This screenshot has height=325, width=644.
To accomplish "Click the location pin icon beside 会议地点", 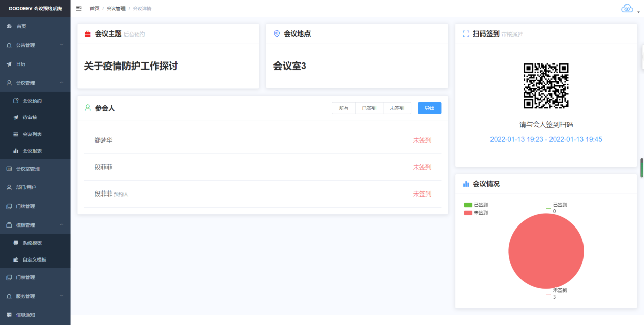I will pos(277,34).
